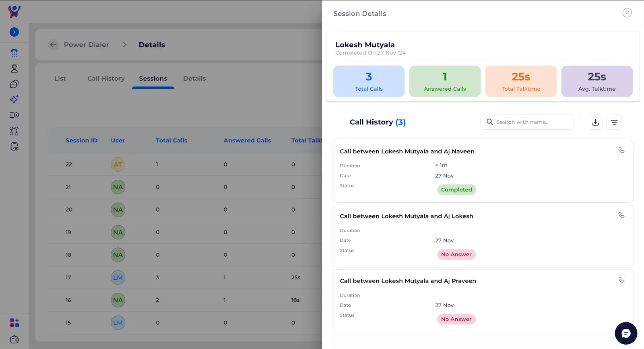Open the wallet icon at sidebar bottom
This screenshot has height=349, width=644.
[14, 339]
